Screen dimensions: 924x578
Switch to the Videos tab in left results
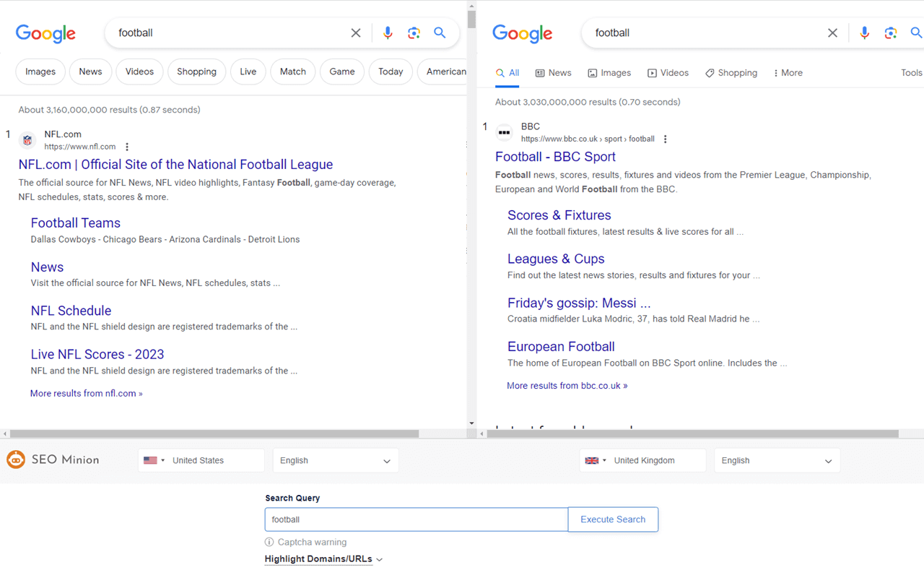(139, 72)
